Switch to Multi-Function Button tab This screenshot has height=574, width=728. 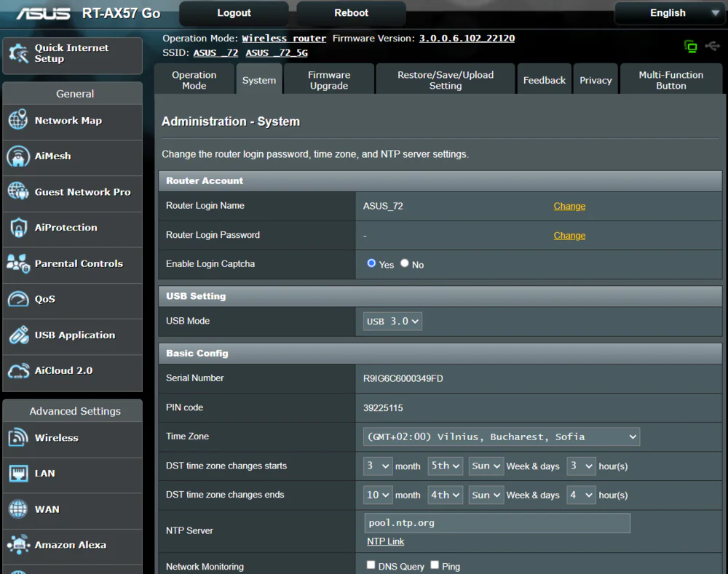coord(671,80)
